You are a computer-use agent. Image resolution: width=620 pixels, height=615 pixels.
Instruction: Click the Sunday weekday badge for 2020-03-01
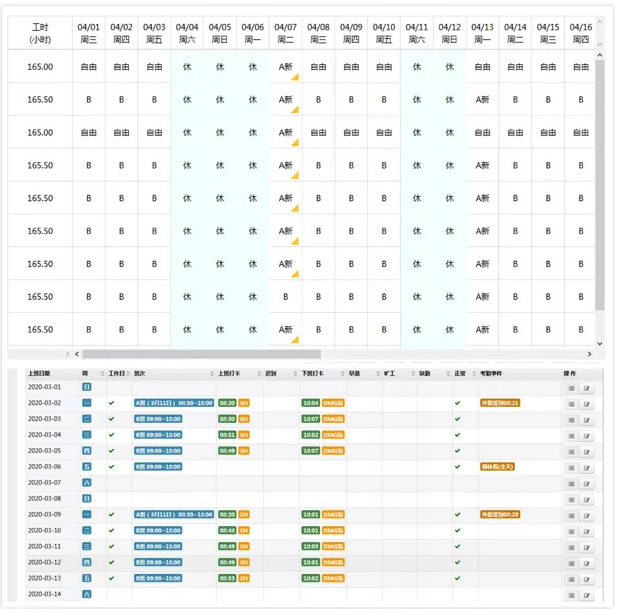86,387
